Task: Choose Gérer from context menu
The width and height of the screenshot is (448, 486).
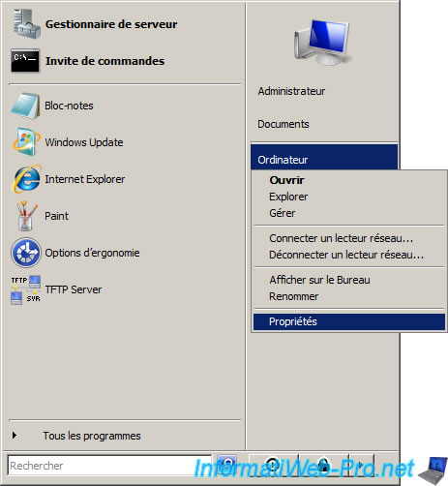Action: coord(283,213)
